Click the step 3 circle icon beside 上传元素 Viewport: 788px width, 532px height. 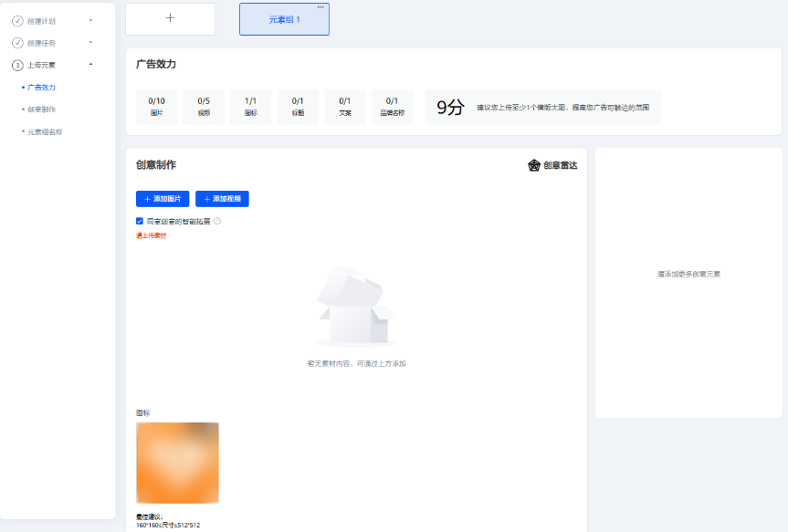coord(17,66)
